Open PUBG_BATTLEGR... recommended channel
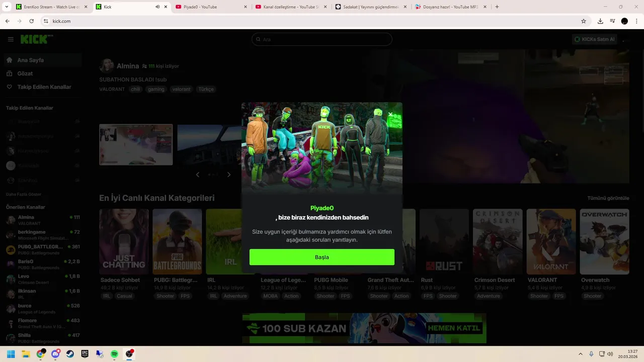The height and width of the screenshot is (362, 644). (x=42, y=249)
